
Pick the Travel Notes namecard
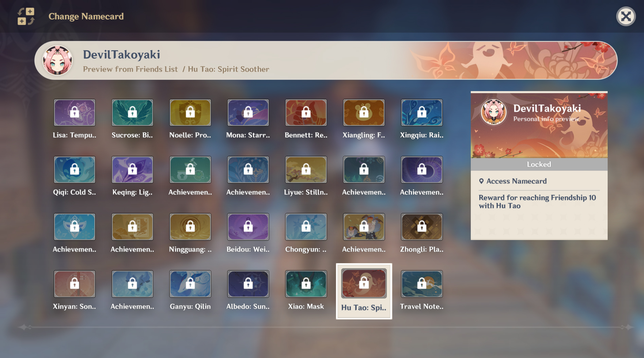tap(422, 284)
